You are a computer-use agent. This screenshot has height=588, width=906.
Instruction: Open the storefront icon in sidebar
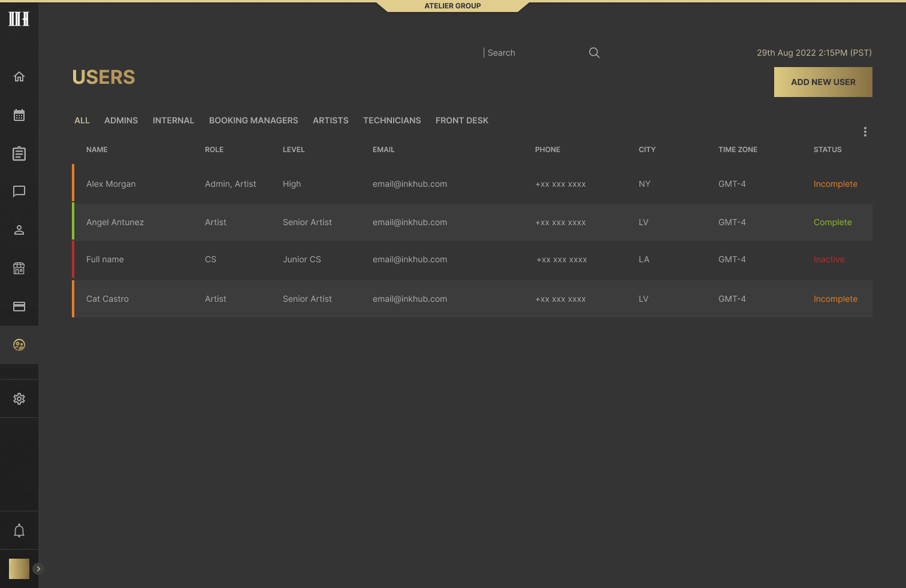[x=19, y=268]
